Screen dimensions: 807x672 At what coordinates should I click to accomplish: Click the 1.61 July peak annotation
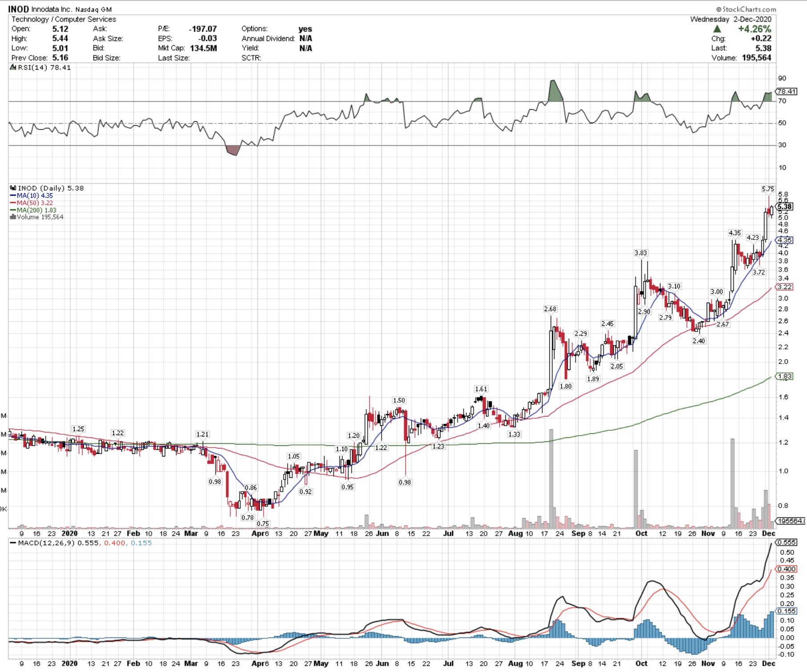[x=481, y=389]
